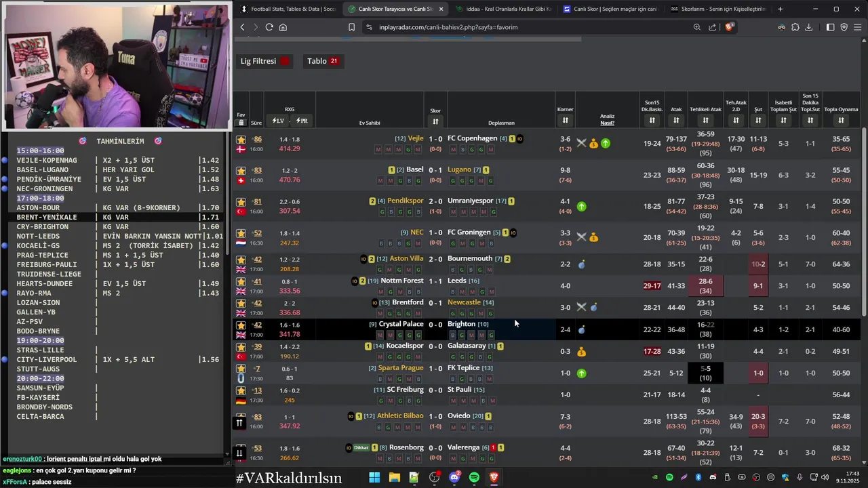Sort by the Korner column arrows
Image resolution: width=868 pixels, height=488 pixels.
pos(565,121)
